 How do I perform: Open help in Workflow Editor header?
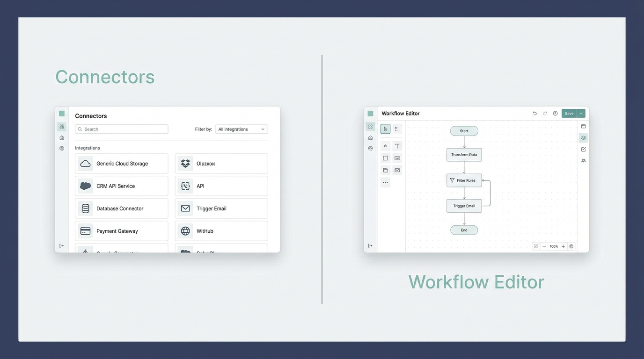click(x=555, y=114)
